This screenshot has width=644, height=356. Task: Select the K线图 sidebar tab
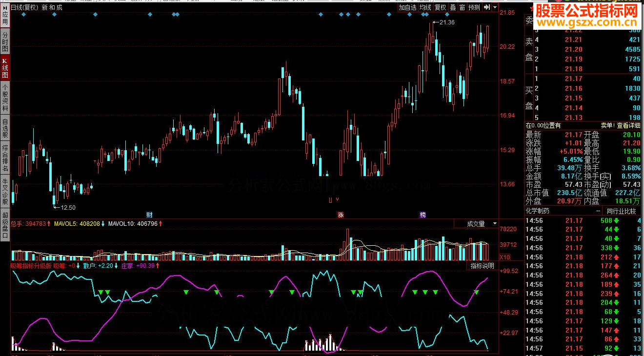tap(5, 69)
